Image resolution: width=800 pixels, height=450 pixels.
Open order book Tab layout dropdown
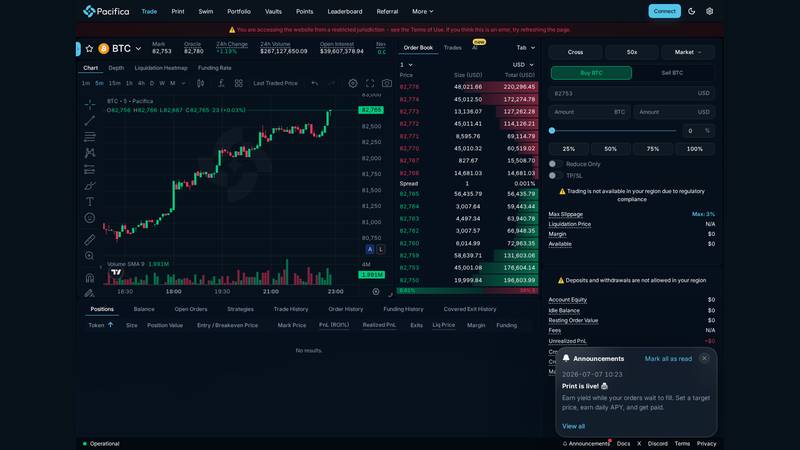pyautogui.click(x=526, y=48)
